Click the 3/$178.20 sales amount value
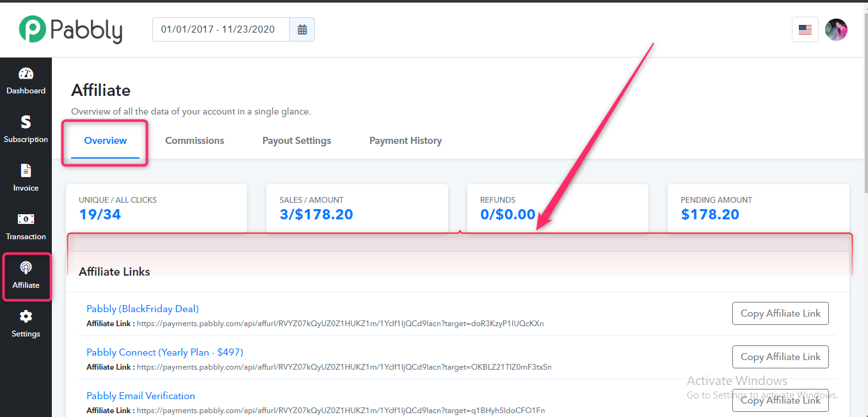The image size is (868, 417). pyautogui.click(x=316, y=214)
